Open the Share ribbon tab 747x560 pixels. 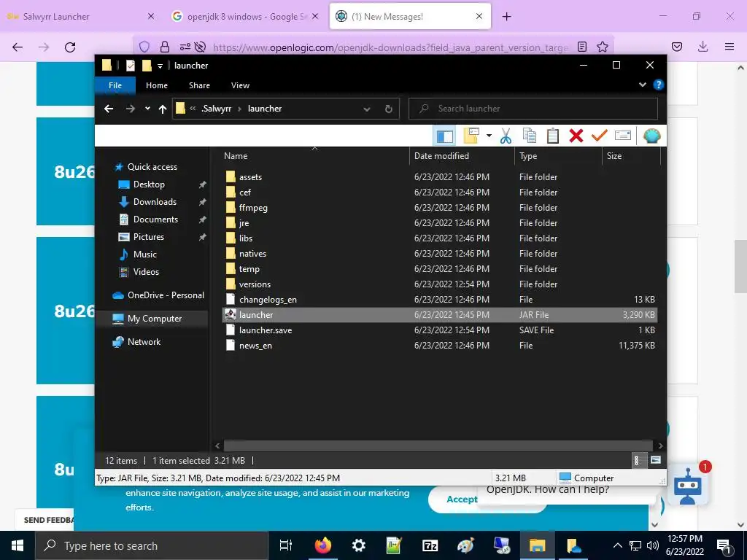[199, 85]
